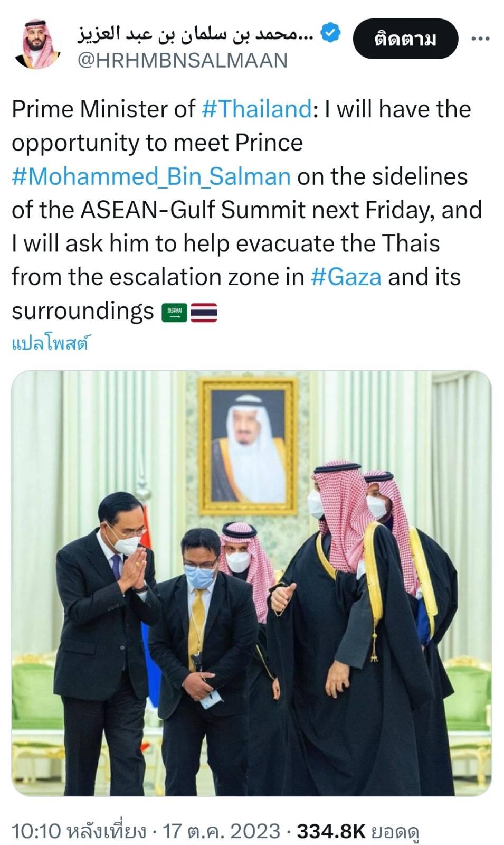
Task: Click แปลโพสต์ to translate the post
Action: 50,344
